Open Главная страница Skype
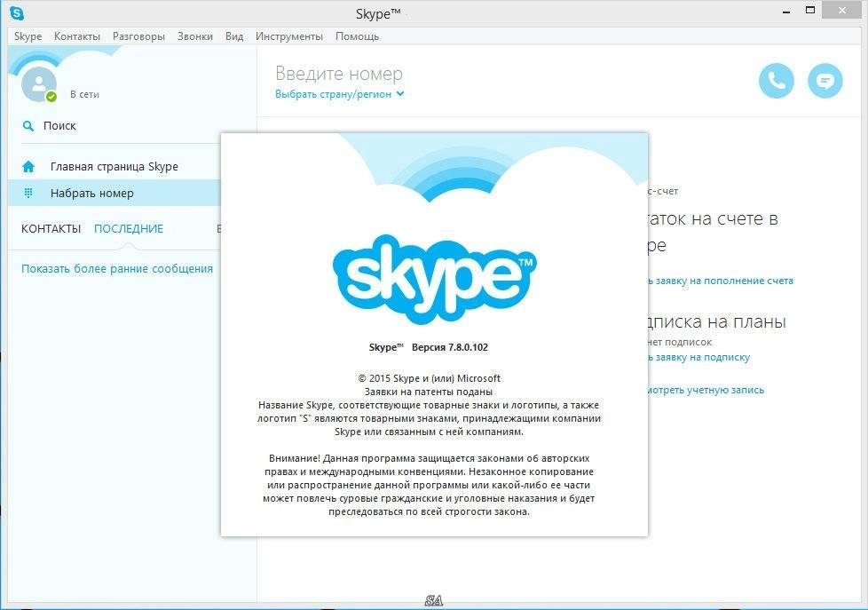868x610 pixels. point(114,166)
